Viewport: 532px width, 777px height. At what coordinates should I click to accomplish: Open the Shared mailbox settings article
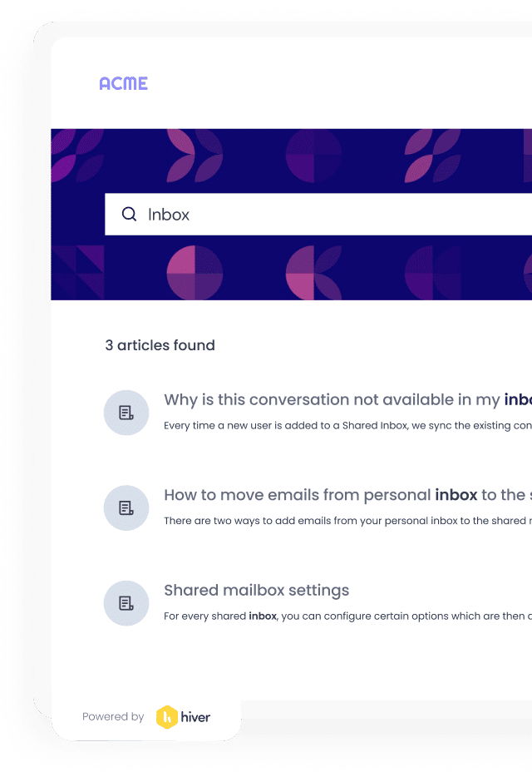tap(257, 590)
